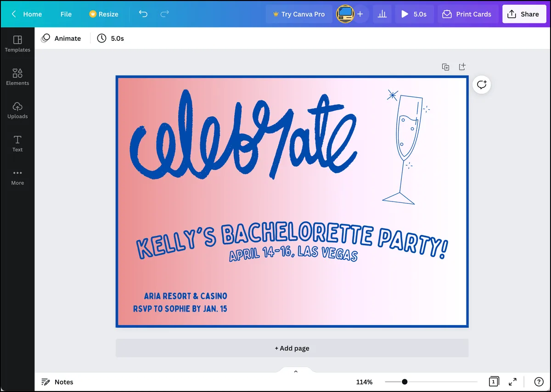The width and height of the screenshot is (551, 392).
Task: Select the Celebrate handwritten graphic
Action: (243, 134)
